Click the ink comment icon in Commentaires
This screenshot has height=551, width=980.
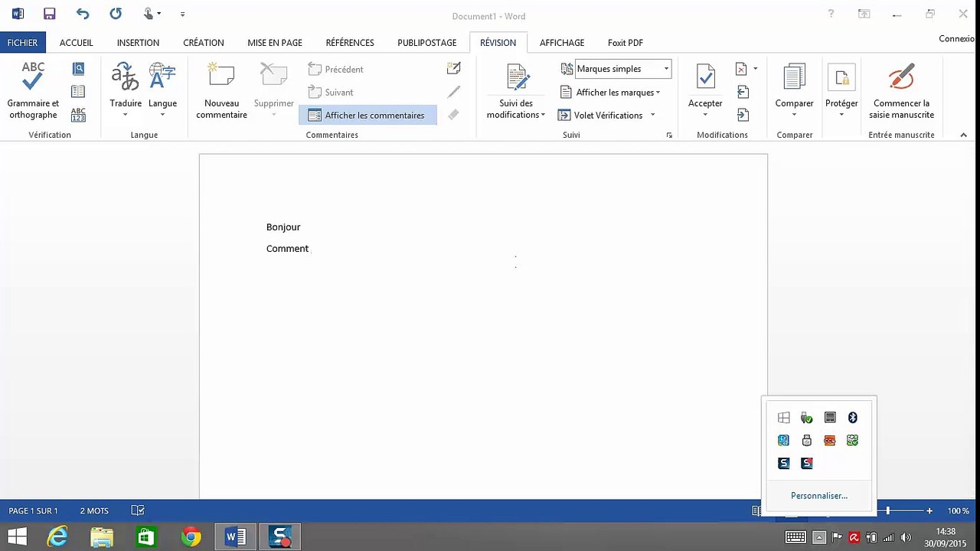pos(454,69)
